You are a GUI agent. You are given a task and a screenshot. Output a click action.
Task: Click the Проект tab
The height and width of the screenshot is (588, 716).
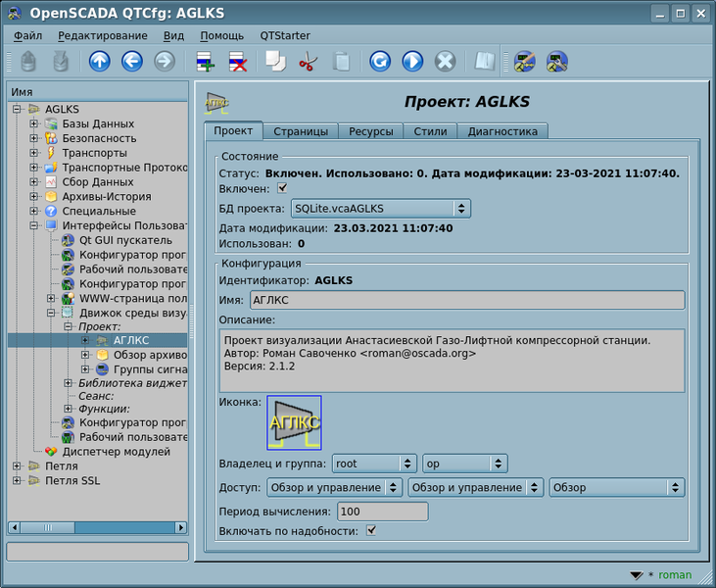point(233,130)
